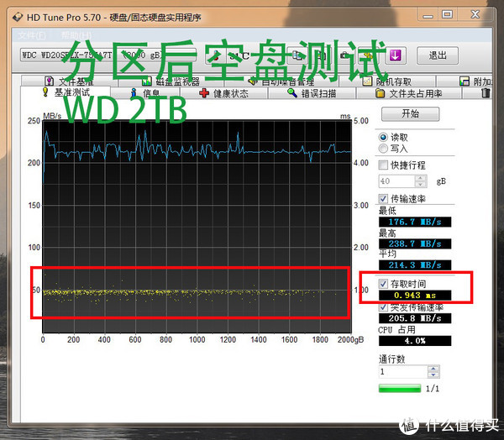Open the 文件夹占用率 folder usage tab

click(409, 93)
